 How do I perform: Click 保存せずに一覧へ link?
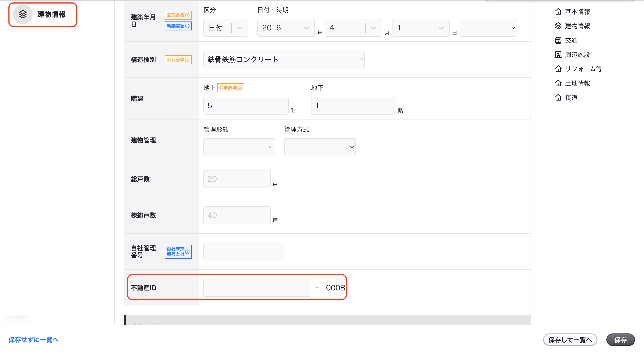(x=34, y=340)
